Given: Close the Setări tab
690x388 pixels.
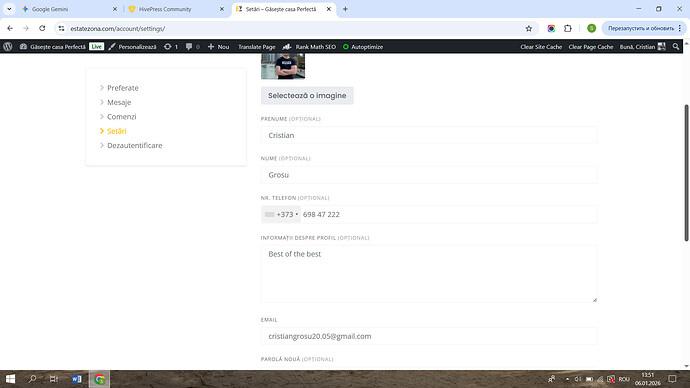Looking at the screenshot, I should [x=329, y=9].
